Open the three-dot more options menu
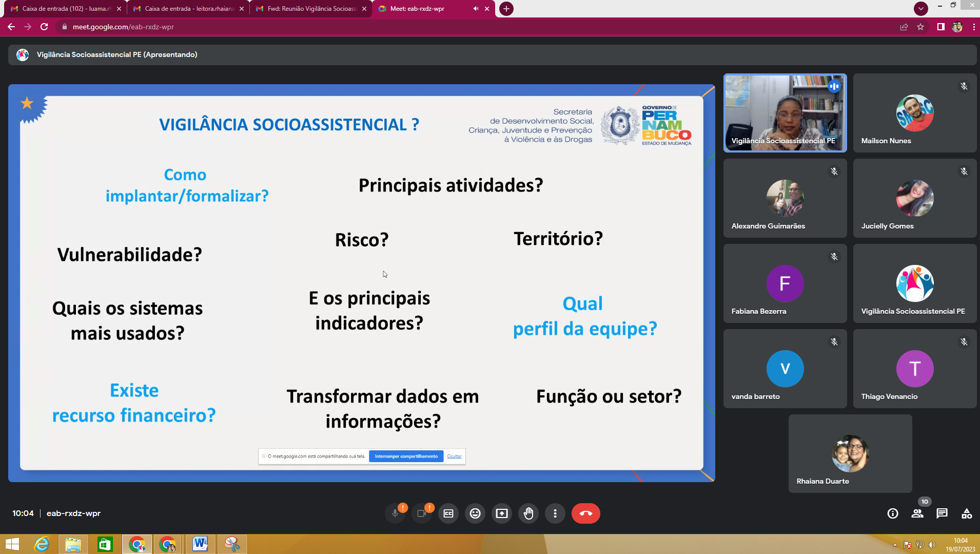 point(555,513)
